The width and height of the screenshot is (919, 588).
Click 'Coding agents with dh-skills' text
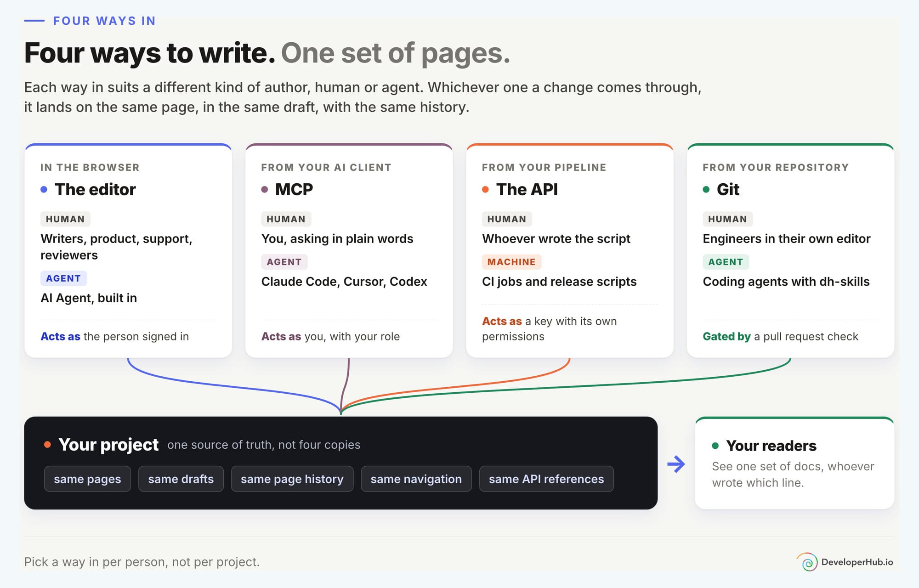[x=786, y=282]
